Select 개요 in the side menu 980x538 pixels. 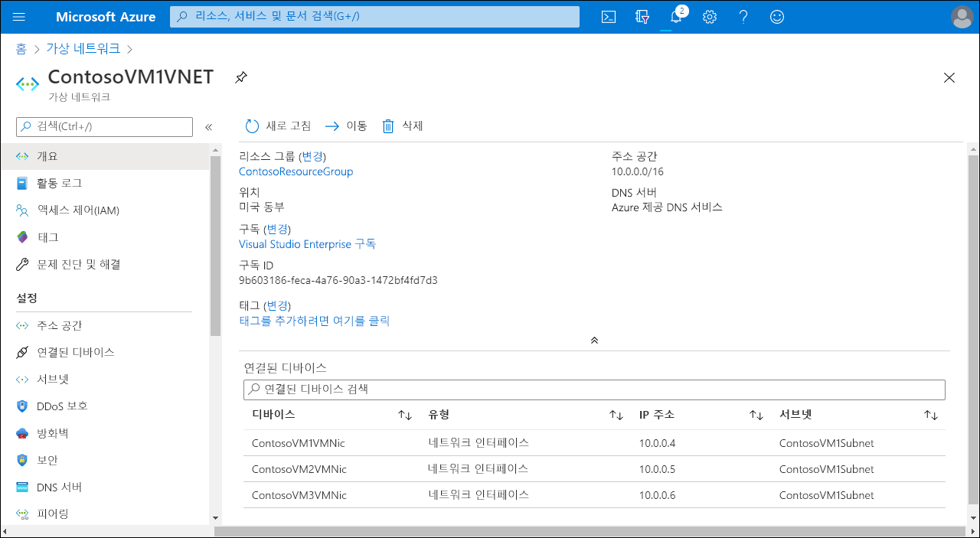(x=104, y=156)
